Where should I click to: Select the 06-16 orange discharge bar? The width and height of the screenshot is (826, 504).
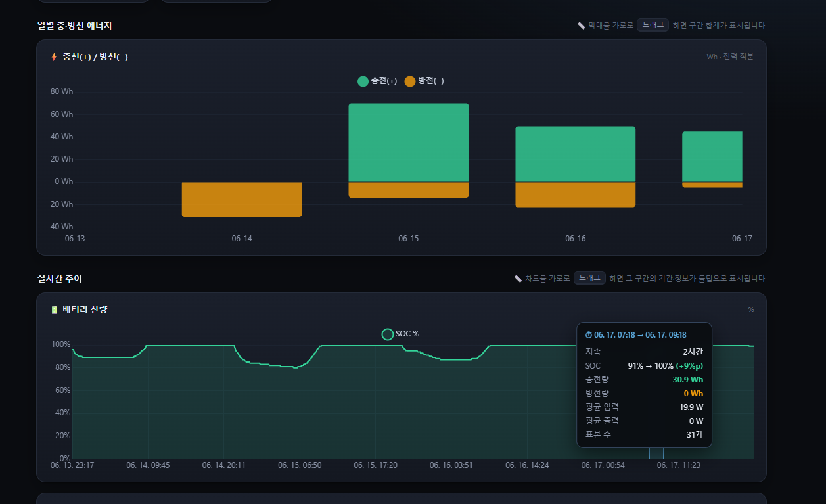[576, 195]
